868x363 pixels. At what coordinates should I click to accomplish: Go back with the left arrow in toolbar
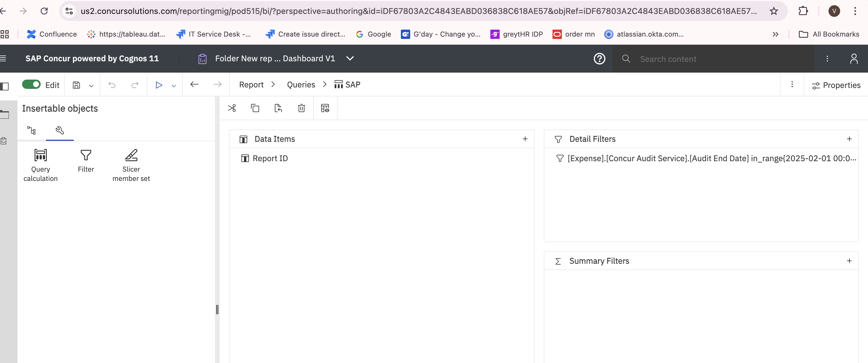tap(194, 84)
